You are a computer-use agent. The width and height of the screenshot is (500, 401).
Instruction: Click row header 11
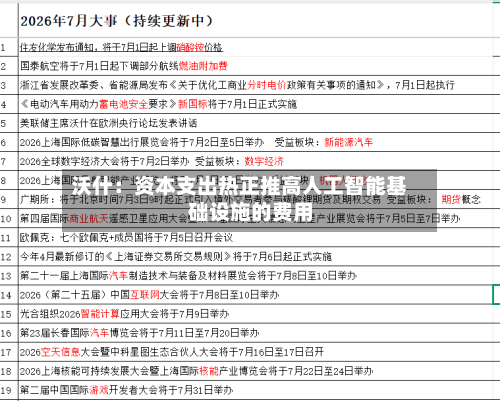(x=9, y=238)
